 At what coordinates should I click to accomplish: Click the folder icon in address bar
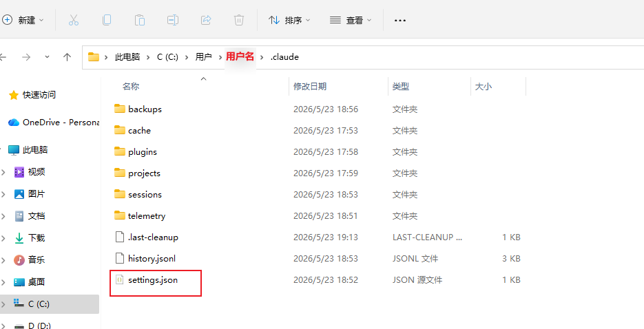click(94, 57)
